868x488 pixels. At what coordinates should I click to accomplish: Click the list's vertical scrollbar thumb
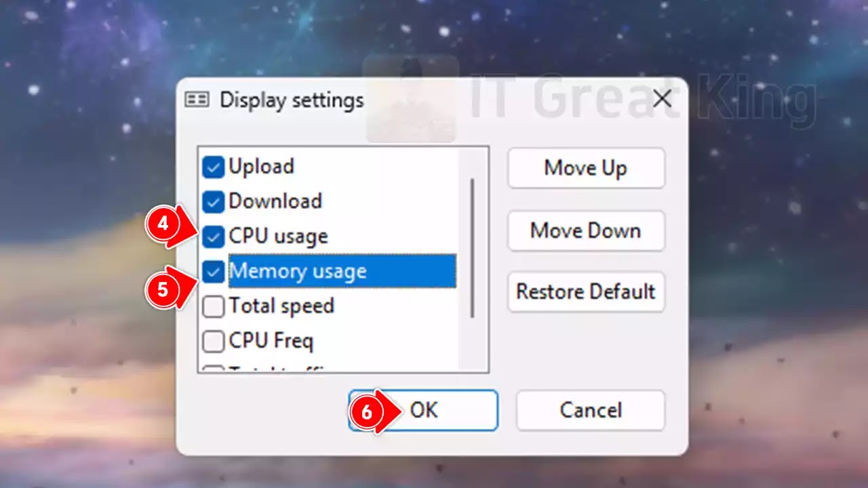point(473,248)
